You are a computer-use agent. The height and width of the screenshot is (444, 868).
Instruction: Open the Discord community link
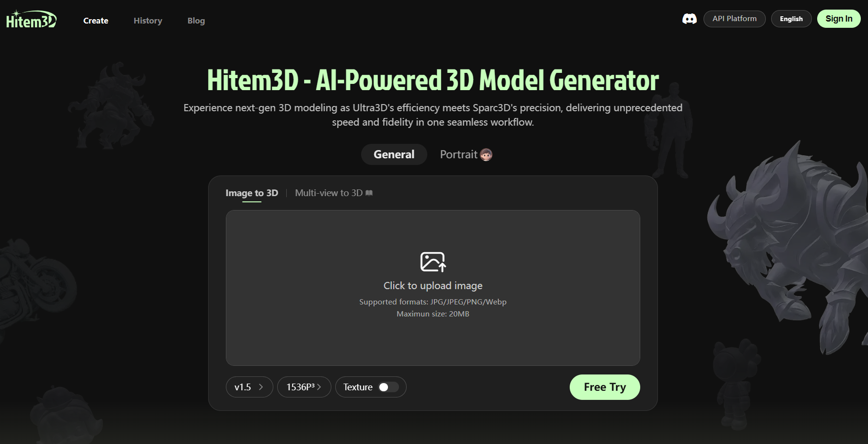(x=689, y=19)
